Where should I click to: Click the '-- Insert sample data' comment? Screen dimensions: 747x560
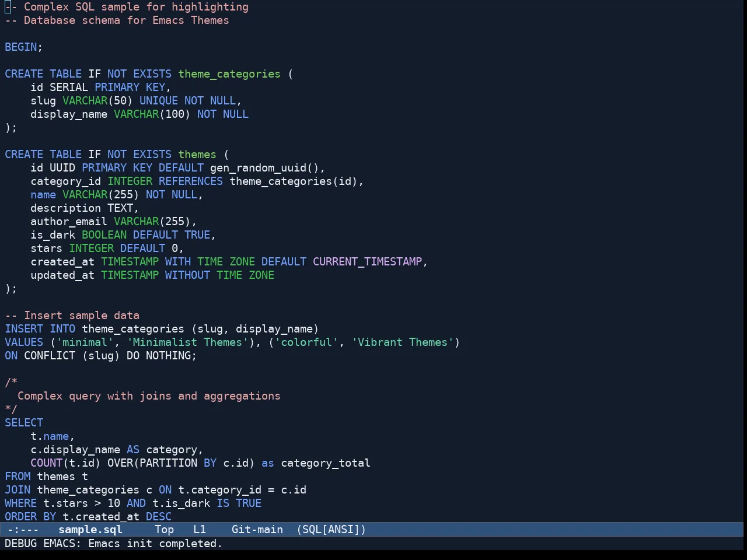click(x=72, y=316)
